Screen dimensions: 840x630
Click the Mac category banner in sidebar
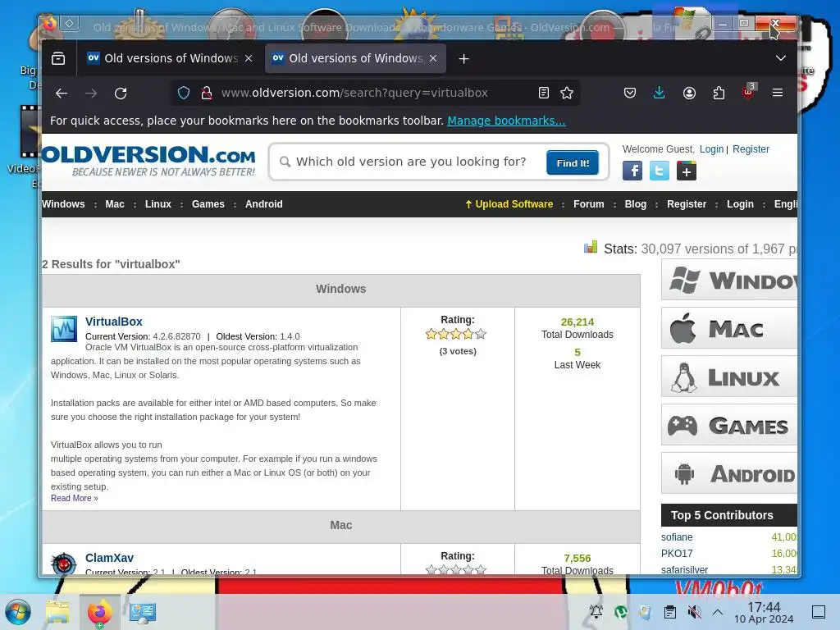729,328
